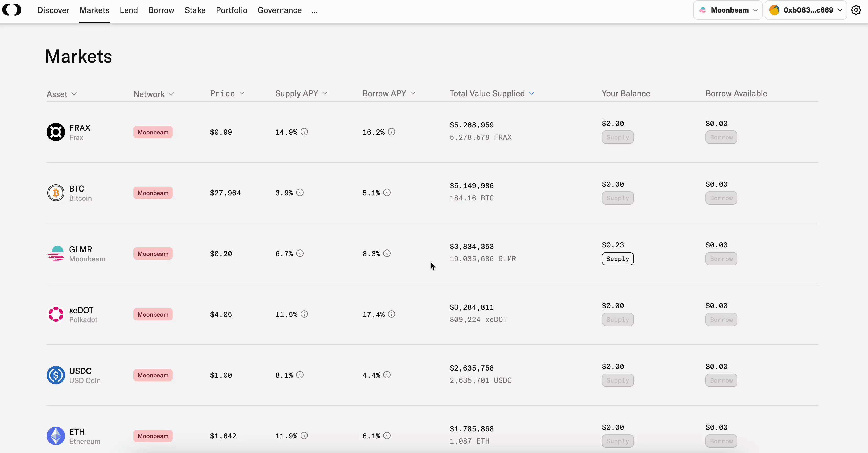This screenshot has width=868, height=453.
Task: Click the Borrow Available column header
Action: (736, 93)
